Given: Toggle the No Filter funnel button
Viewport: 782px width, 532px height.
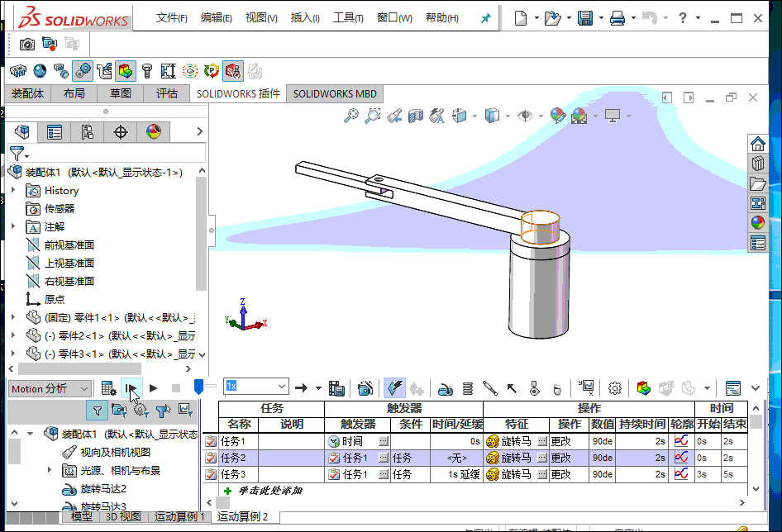Looking at the screenshot, I should click(98, 411).
